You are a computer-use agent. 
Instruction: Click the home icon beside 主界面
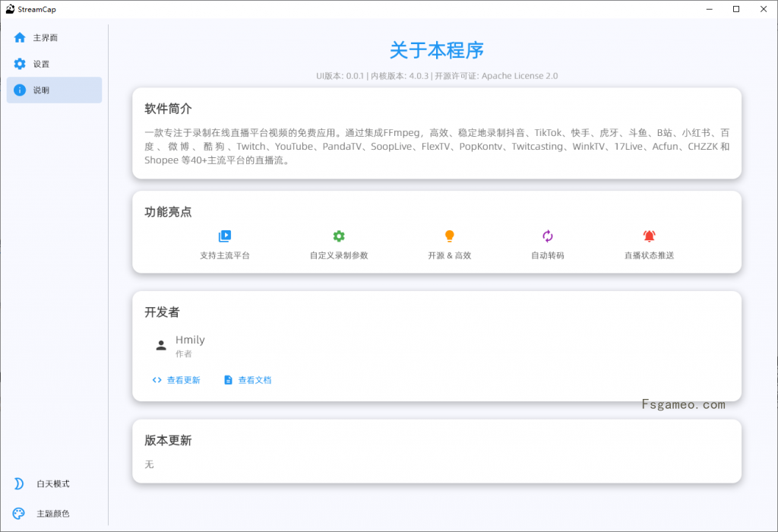click(x=20, y=38)
